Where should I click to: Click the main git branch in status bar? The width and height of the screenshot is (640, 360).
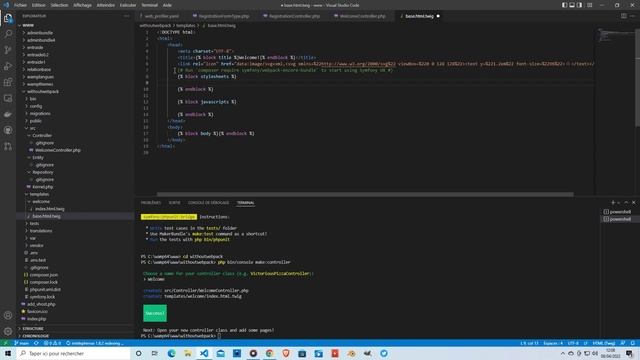tap(22, 343)
